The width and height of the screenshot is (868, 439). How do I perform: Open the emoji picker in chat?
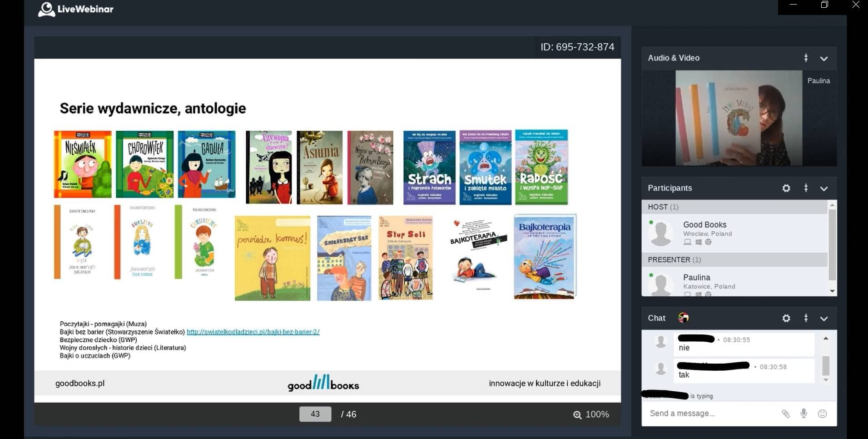(822, 414)
